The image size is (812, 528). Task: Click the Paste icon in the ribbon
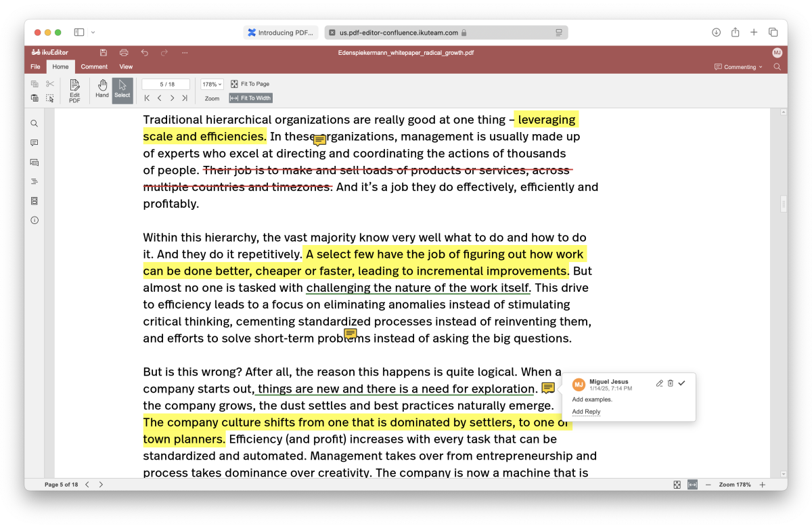click(x=35, y=98)
